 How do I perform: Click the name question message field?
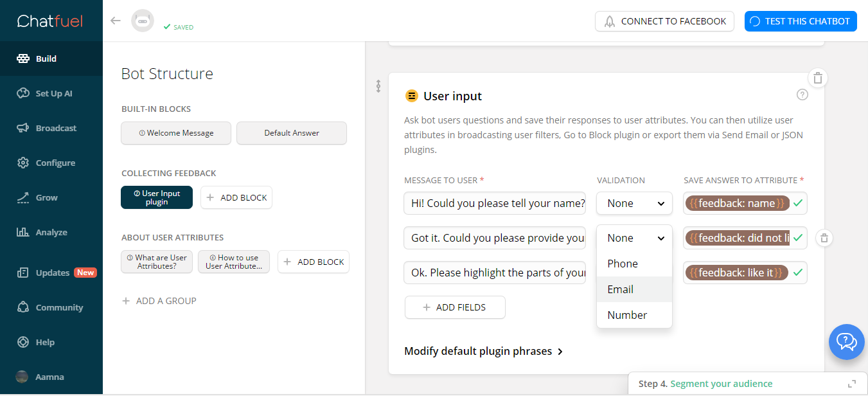(x=495, y=203)
